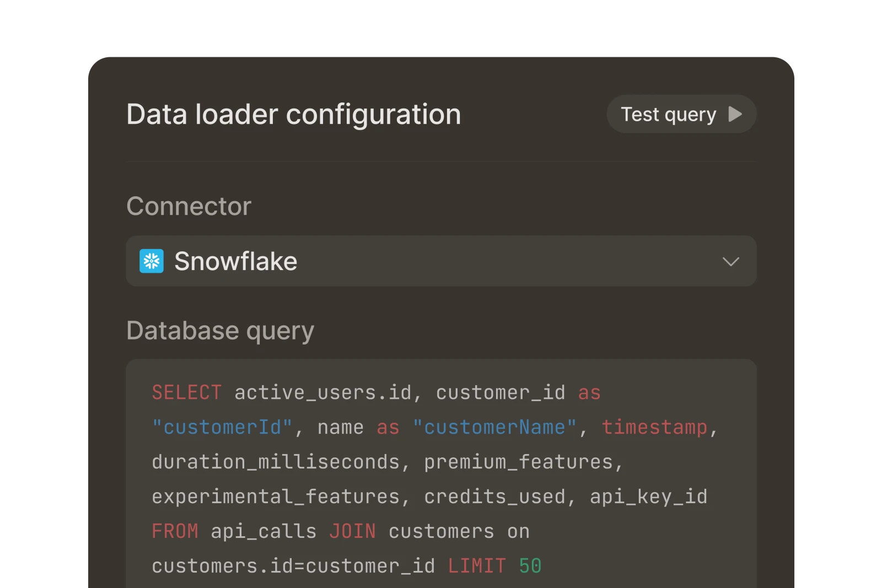Place cursor on the "customerName" alias
This screenshot has width=882, height=588.
pyautogui.click(x=494, y=427)
